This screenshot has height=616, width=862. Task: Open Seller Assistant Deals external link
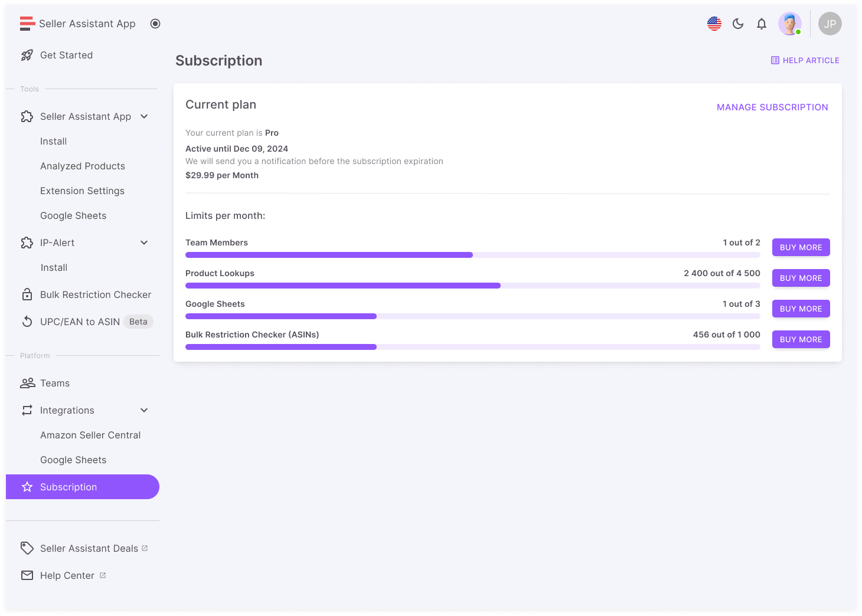point(89,548)
